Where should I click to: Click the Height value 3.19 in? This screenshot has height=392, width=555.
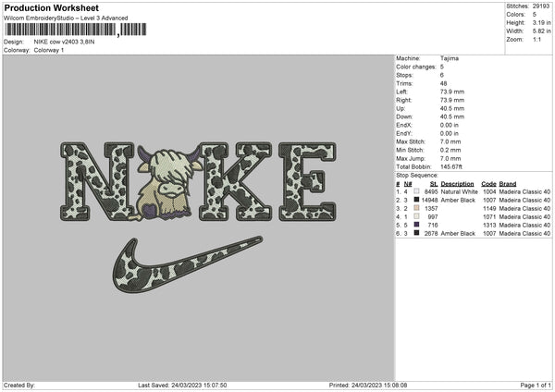541,22
